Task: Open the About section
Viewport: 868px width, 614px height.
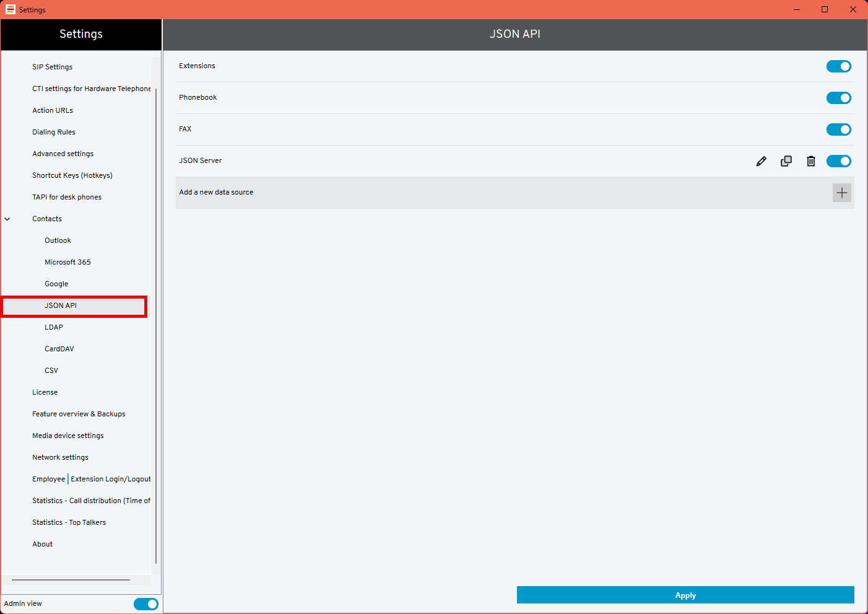Action: pos(42,544)
